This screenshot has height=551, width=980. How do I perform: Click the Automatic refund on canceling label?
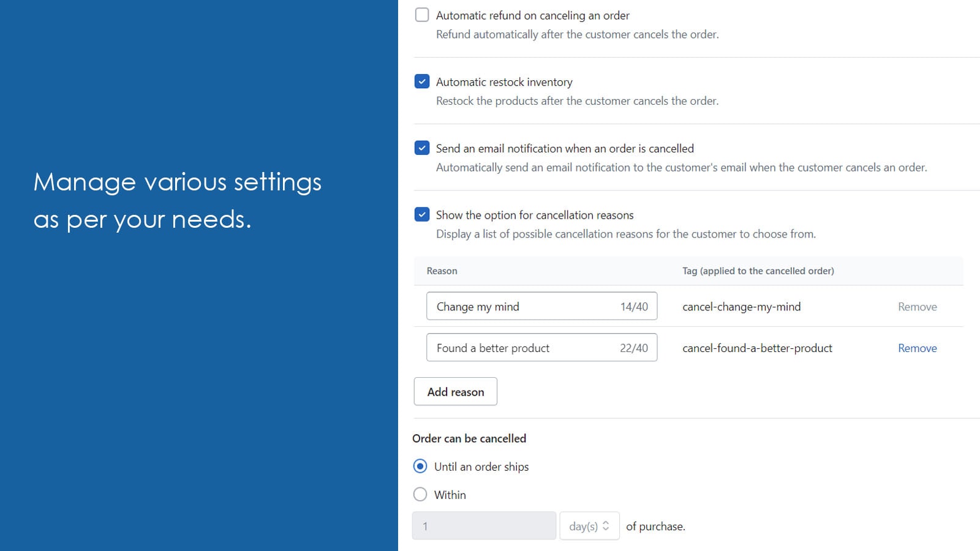532,15
